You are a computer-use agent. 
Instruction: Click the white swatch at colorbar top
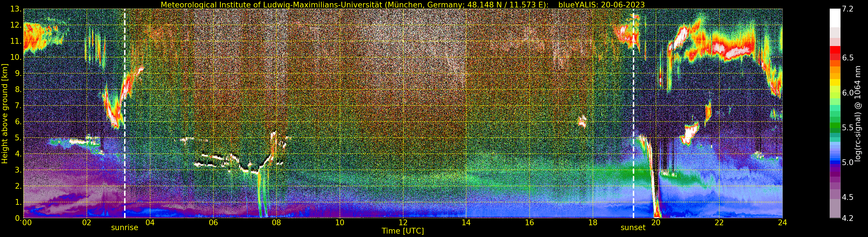(x=835, y=18)
